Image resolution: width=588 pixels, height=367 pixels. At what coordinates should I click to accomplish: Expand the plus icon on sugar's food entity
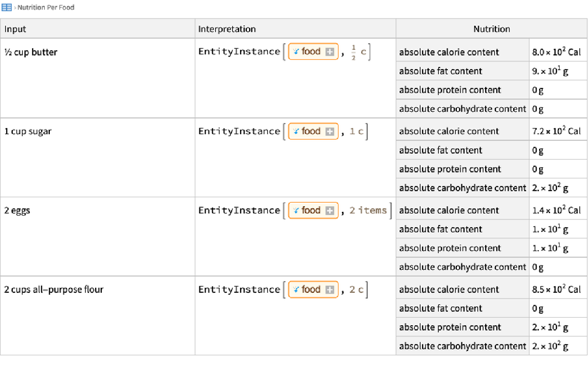[330, 131]
